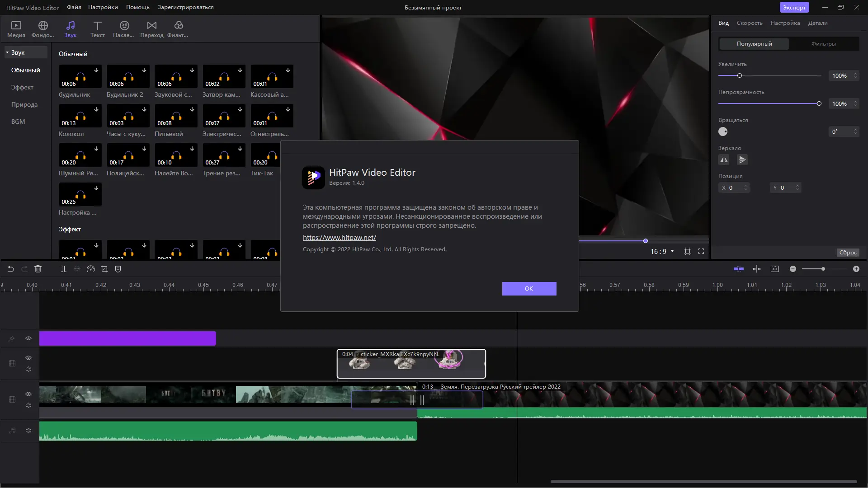Click the delete trash icon in the timeline toolbar

coord(38,269)
